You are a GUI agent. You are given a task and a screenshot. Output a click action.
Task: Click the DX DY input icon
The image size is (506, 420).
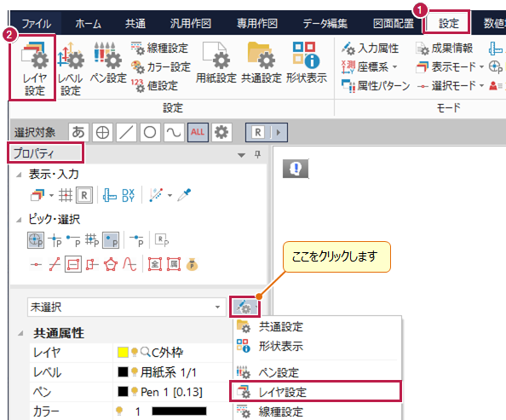(x=128, y=195)
